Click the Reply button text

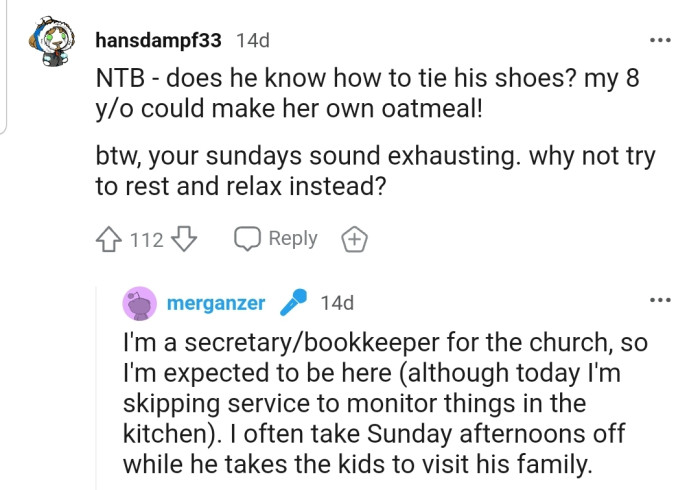(x=293, y=239)
